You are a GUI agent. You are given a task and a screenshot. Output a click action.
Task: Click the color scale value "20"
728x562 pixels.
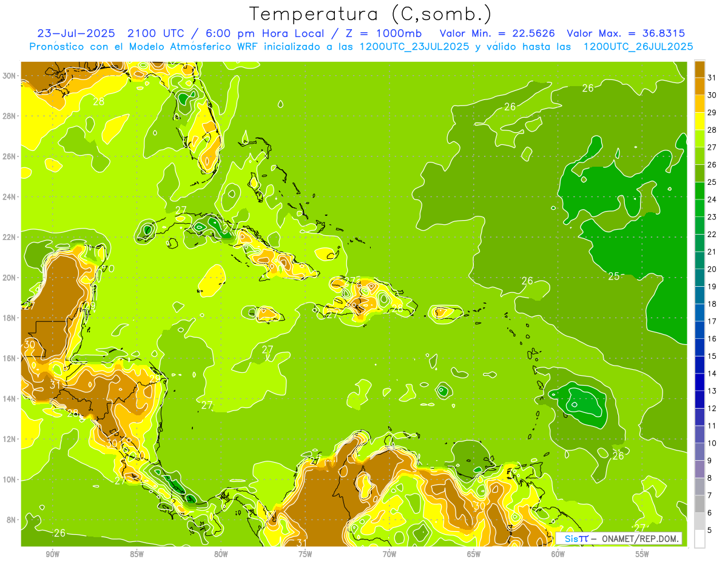click(712, 269)
